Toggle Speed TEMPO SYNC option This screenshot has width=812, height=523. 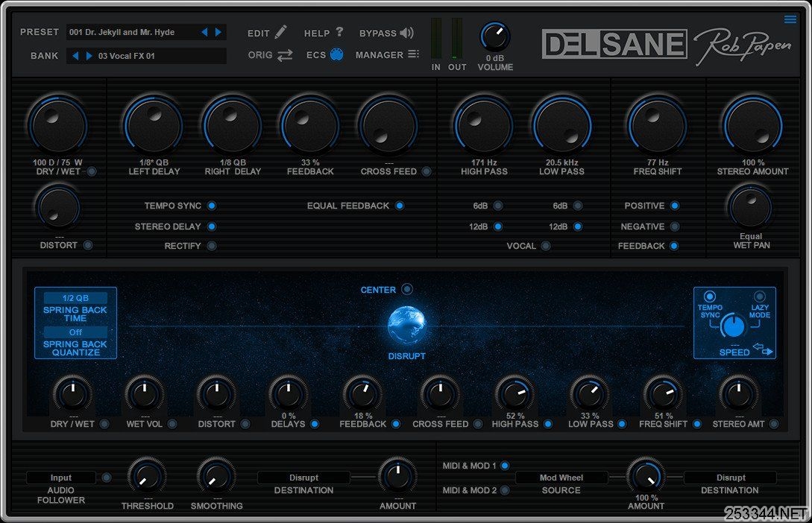[709, 297]
